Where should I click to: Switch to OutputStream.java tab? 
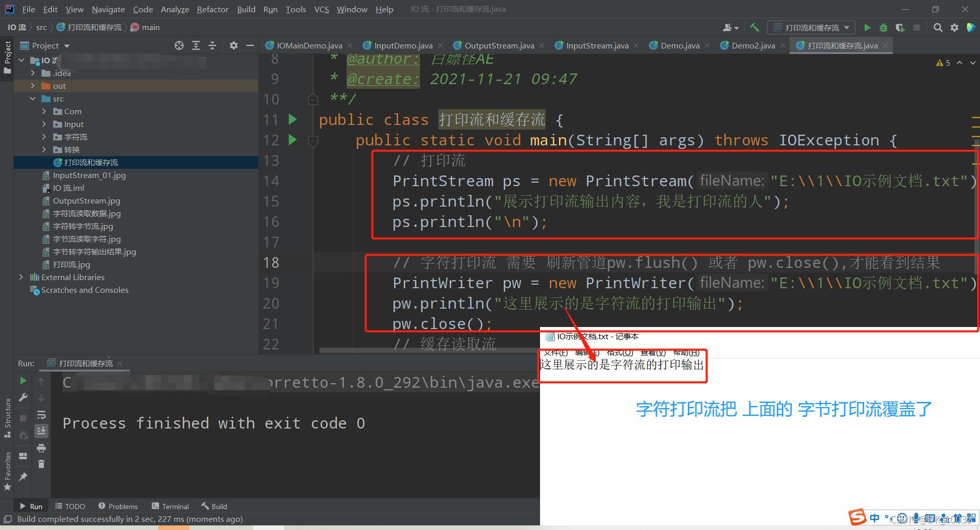point(499,45)
